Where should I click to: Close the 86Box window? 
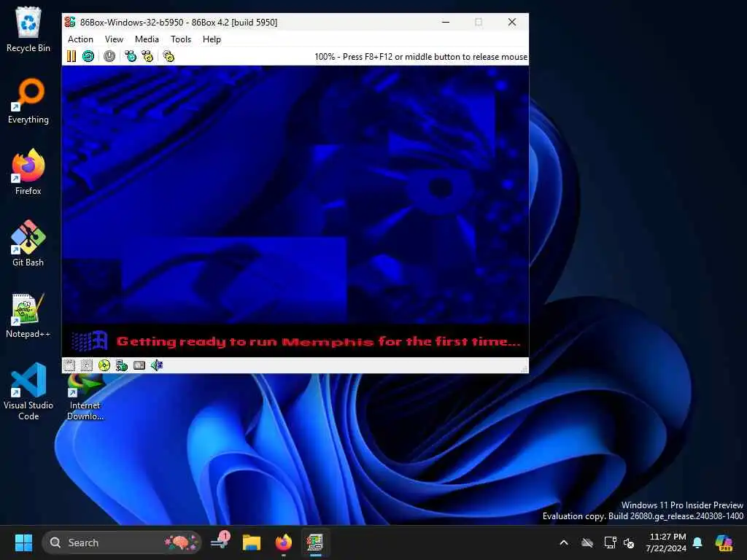click(512, 22)
